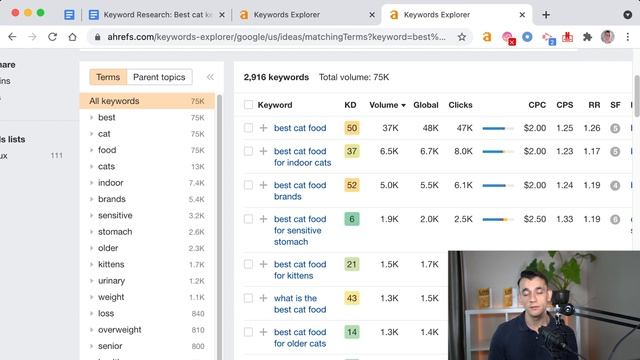The height and width of the screenshot is (360, 640).
Task: Open SERP features badge for 'best cat food brands'
Action: click(x=615, y=185)
